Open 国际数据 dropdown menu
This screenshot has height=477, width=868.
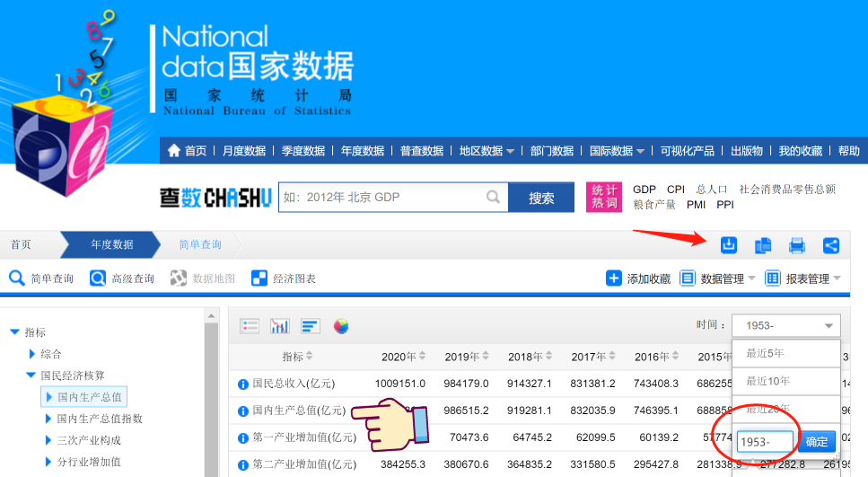[x=617, y=151]
